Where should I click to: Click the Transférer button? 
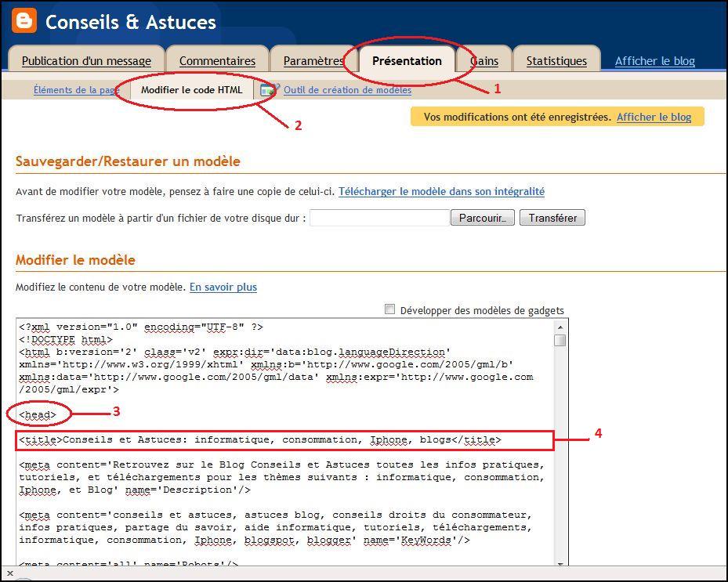(x=552, y=218)
